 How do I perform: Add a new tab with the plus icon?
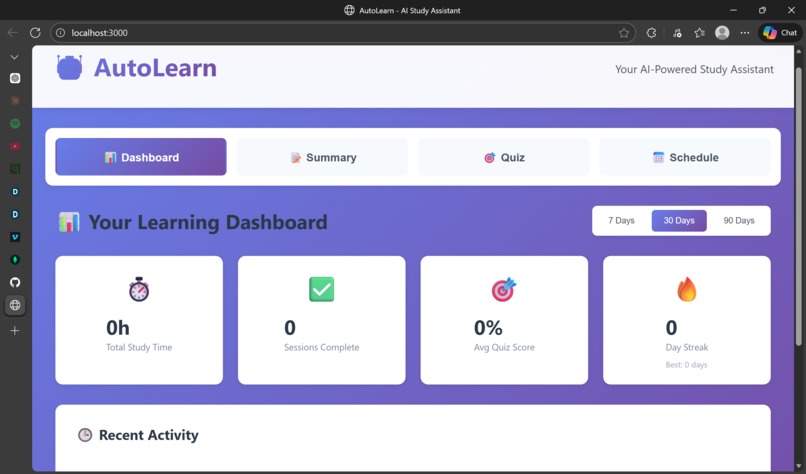click(15, 331)
